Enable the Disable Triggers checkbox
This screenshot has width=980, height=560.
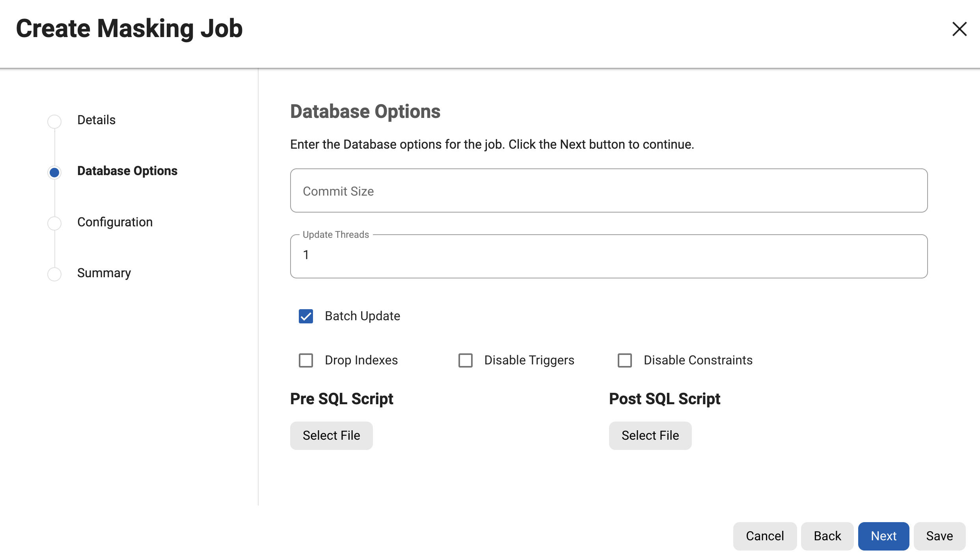[465, 360]
